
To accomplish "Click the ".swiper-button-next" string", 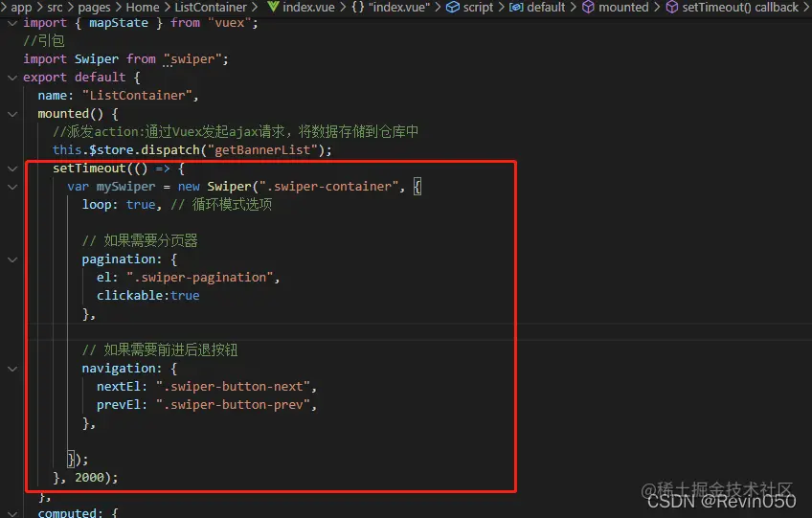I will (233, 387).
